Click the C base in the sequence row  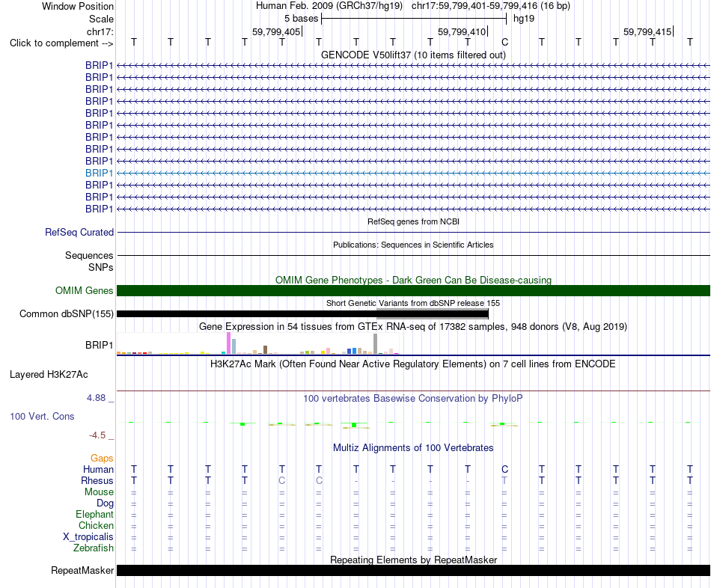click(504, 42)
